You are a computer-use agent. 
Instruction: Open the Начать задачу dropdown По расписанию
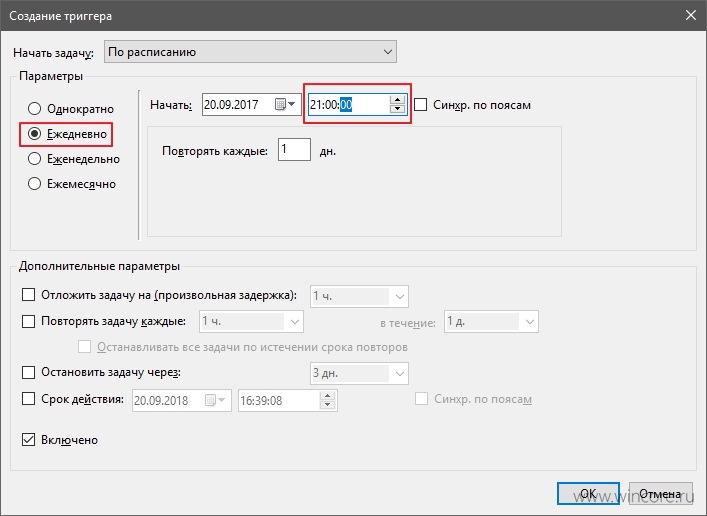[250, 52]
